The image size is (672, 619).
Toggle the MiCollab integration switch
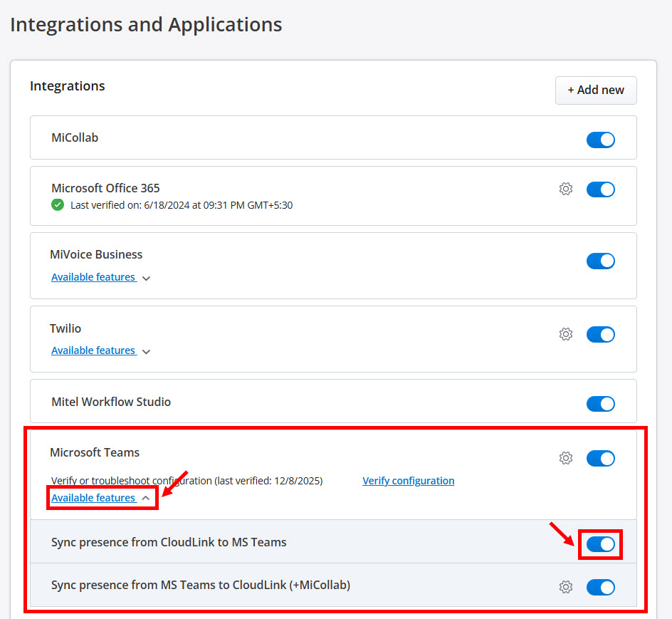600,140
